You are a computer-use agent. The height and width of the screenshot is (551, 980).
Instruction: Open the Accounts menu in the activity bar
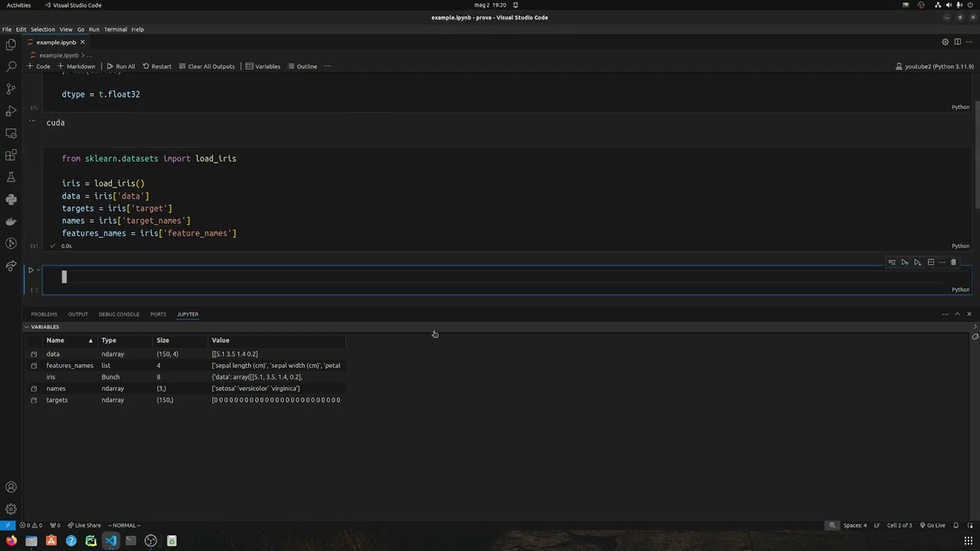(11, 487)
